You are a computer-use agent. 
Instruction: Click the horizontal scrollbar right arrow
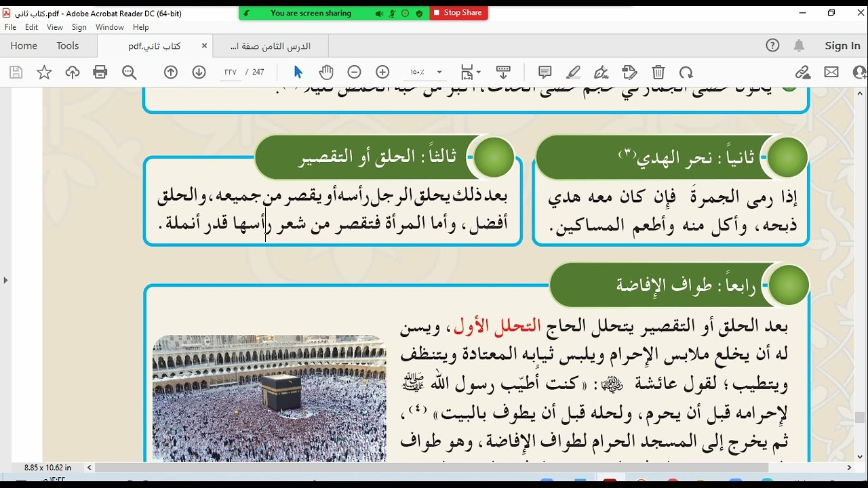tap(849, 468)
